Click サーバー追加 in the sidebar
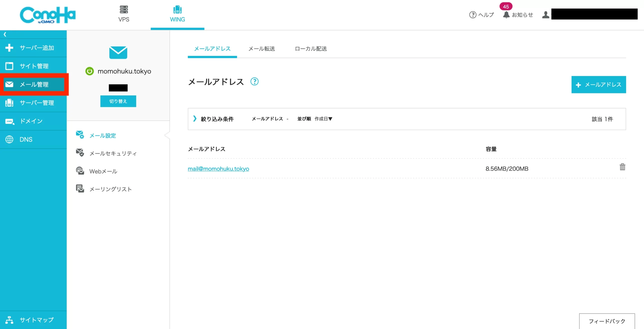 tap(33, 48)
